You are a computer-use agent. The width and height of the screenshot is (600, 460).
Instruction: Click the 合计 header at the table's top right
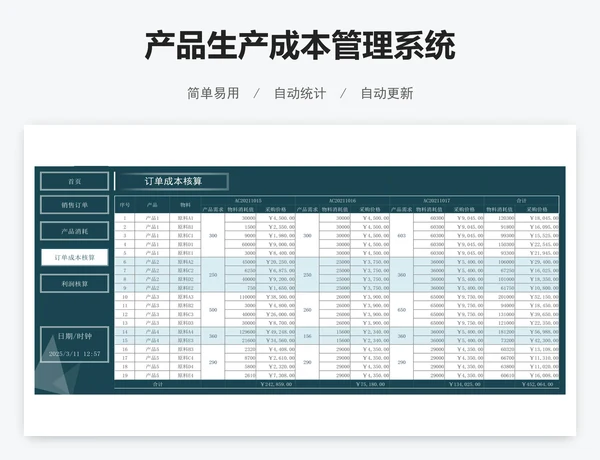point(521,201)
